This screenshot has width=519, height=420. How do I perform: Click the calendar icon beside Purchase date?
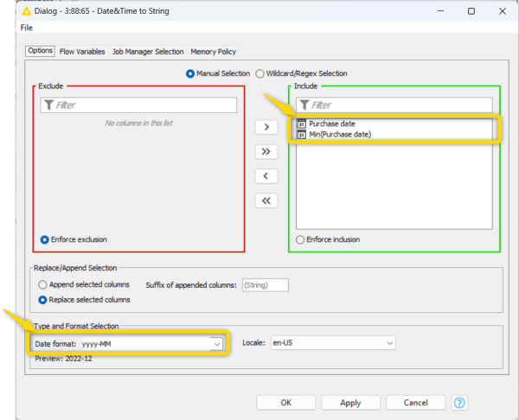coord(302,124)
